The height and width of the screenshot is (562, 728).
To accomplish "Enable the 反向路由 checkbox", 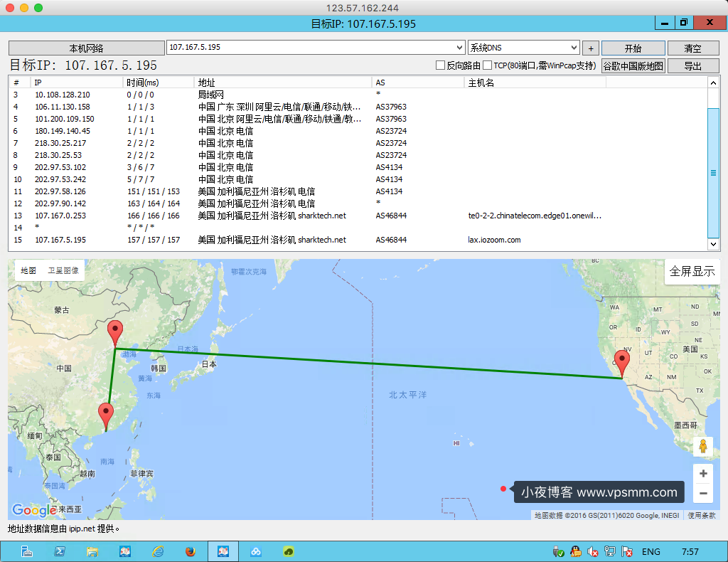I will pos(440,65).
